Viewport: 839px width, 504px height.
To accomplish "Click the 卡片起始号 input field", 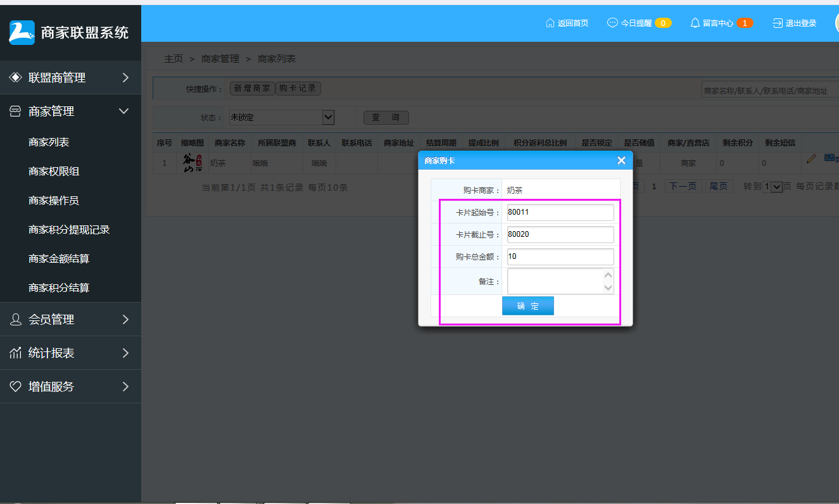I will click(x=560, y=212).
